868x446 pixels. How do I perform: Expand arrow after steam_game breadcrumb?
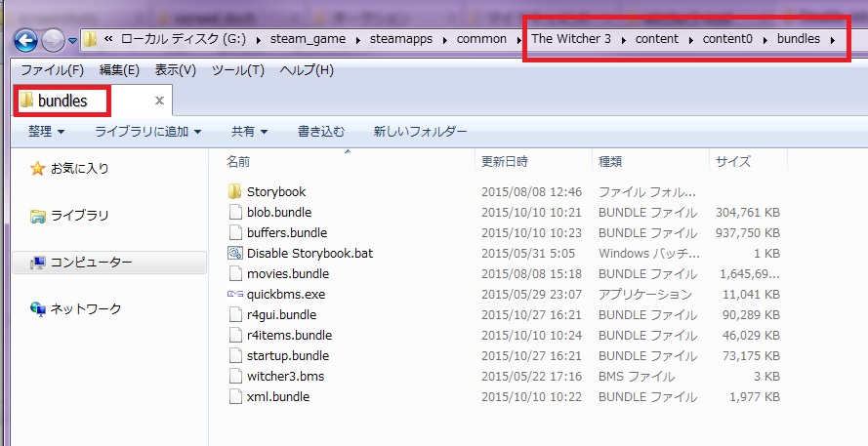pos(357,40)
